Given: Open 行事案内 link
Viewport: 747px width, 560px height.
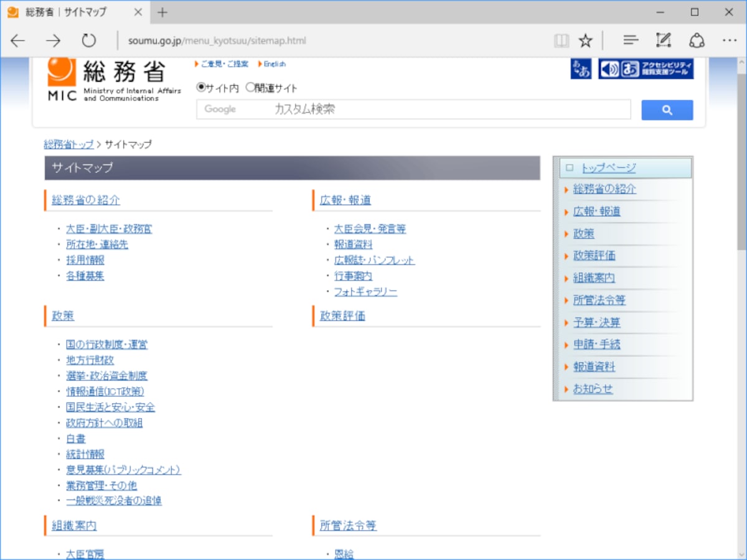Looking at the screenshot, I should click(x=353, y=276).
